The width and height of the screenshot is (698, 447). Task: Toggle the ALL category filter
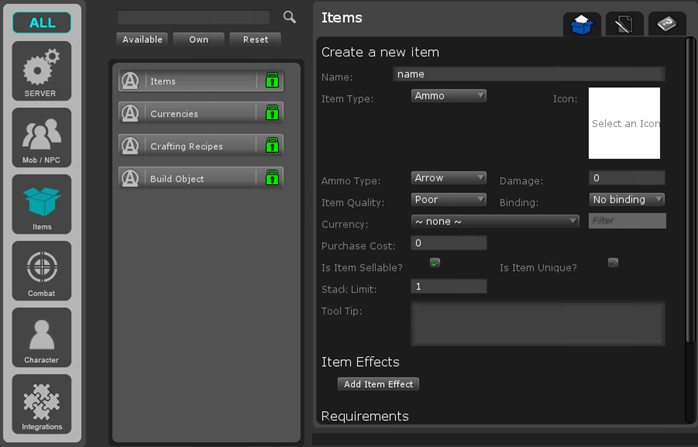click(42, 22)
